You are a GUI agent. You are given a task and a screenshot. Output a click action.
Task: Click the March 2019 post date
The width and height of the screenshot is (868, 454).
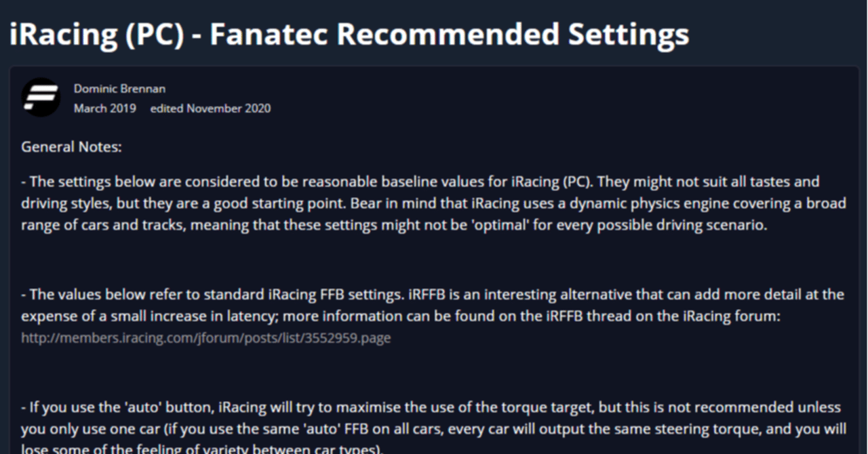point(105,108)
